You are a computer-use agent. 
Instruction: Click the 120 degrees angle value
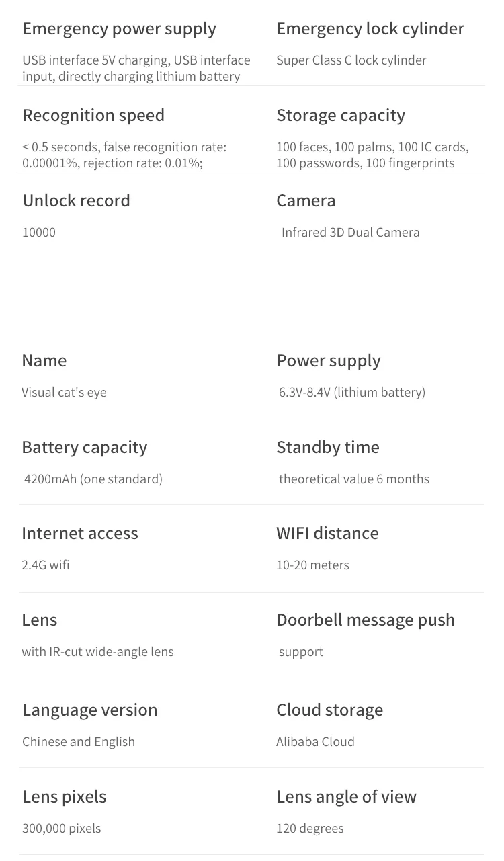(310, 829)
